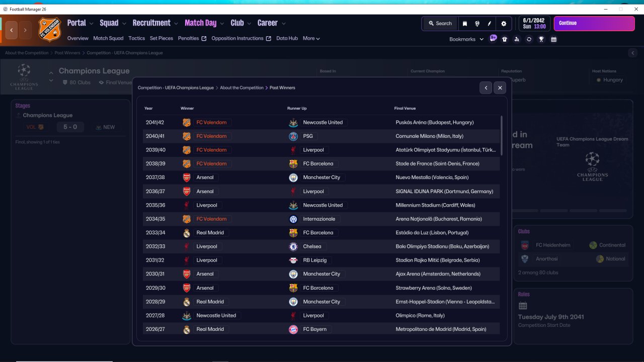Open the More dropdown in the sub-navigation
644x362 pixels.
click(x=311, y=39)
